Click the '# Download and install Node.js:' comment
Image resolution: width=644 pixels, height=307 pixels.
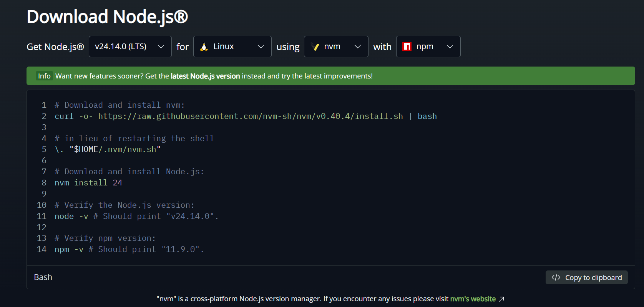129,172
